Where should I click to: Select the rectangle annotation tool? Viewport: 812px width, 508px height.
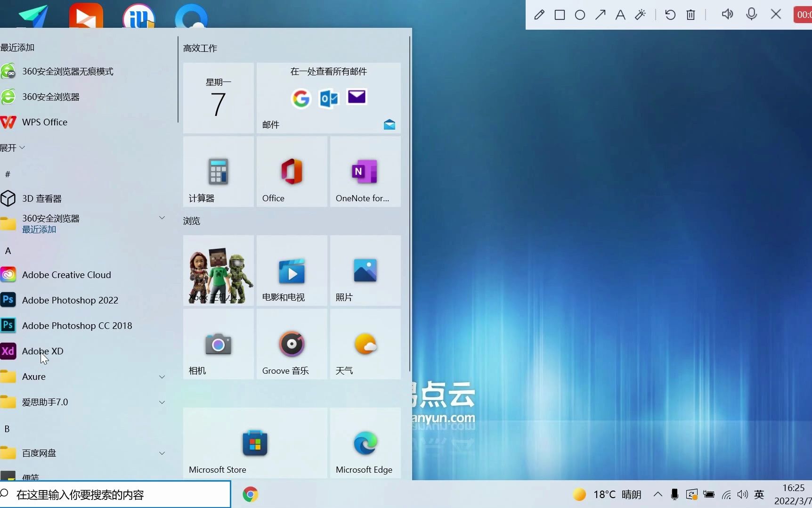click(560, 15)
